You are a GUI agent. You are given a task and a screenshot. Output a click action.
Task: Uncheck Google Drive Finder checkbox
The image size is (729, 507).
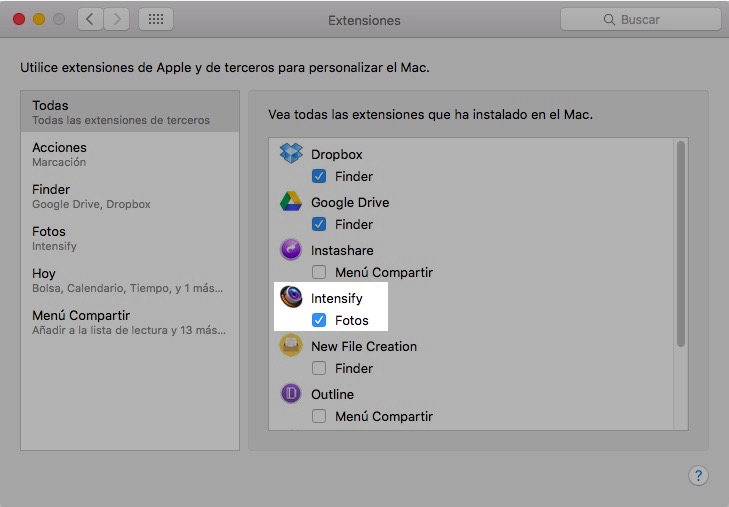[319, 224]
